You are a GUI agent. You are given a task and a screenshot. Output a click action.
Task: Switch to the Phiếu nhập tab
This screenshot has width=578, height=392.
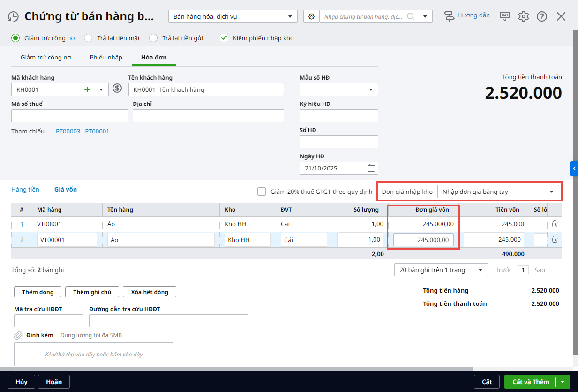tap(106, 57)
